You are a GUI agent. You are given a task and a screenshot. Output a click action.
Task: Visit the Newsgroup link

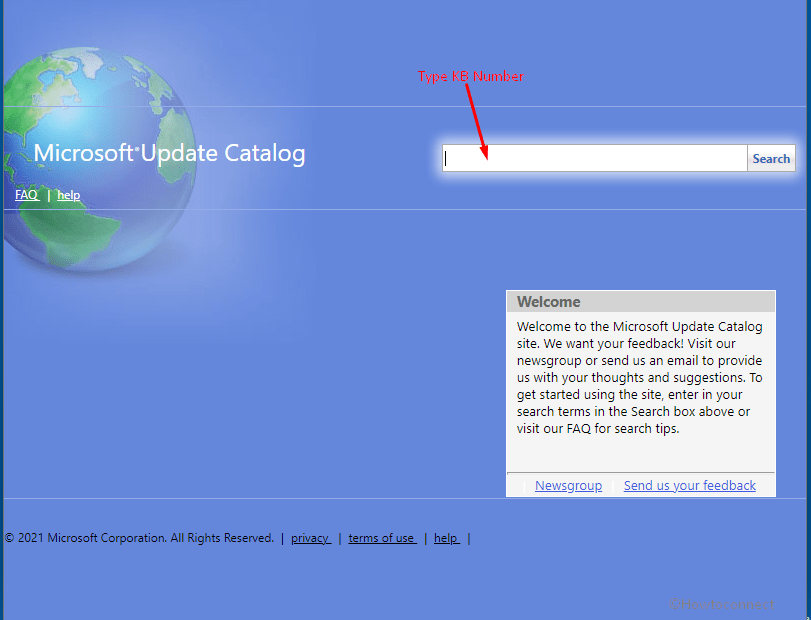pyautogui.click(x=568, y=486)
